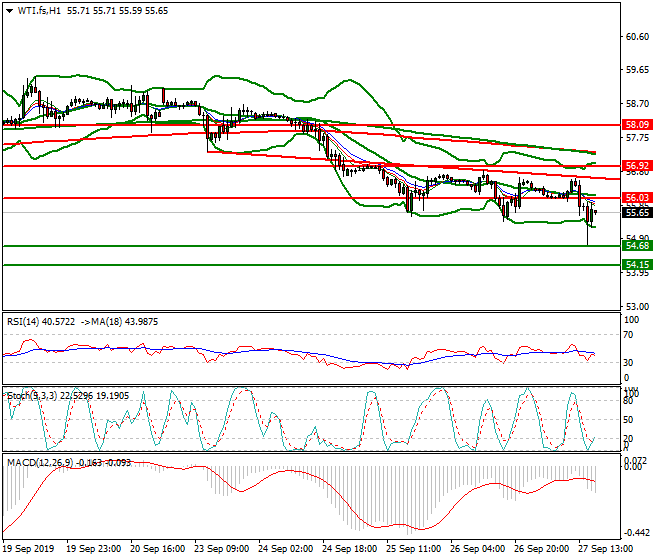Select the green 54.15 support level label
Screen dimensions: 660x560
[x=637, y=265]
